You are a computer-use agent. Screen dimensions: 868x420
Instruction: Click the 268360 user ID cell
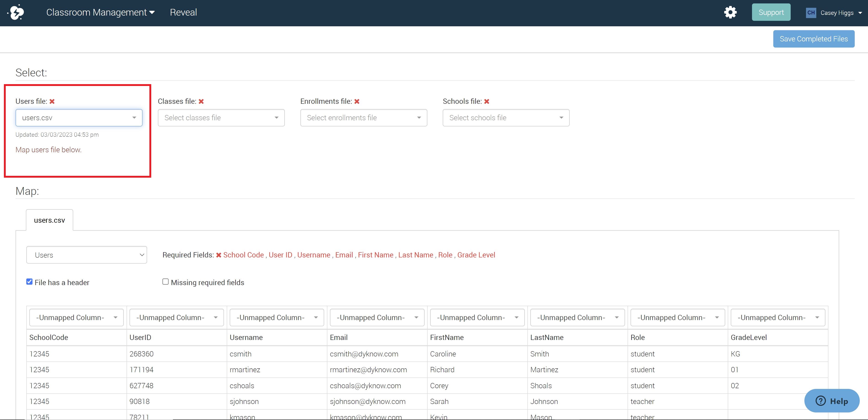pyautogui.click(x=177, y=354)
